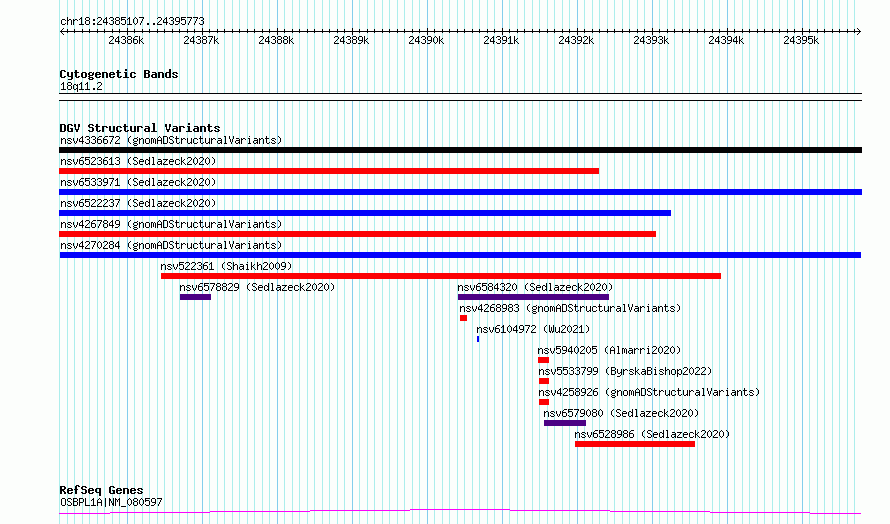
Task: Select the nsv5940205 (Almarri2020) label
Action: point(609,350)
